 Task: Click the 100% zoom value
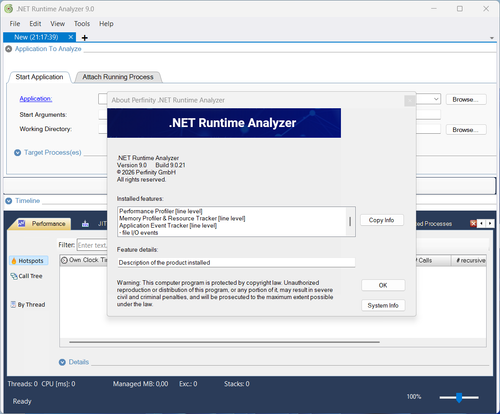tap(414, 397)
